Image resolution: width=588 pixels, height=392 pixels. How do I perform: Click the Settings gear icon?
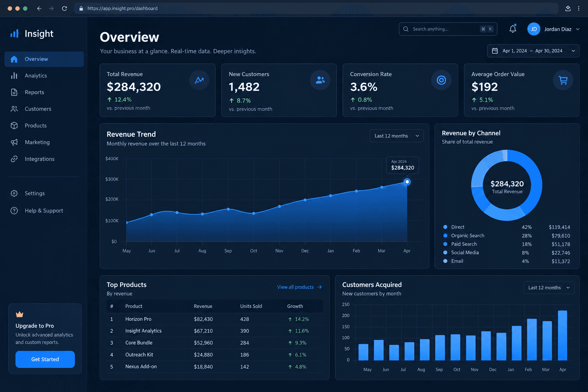tap(14, 193)
